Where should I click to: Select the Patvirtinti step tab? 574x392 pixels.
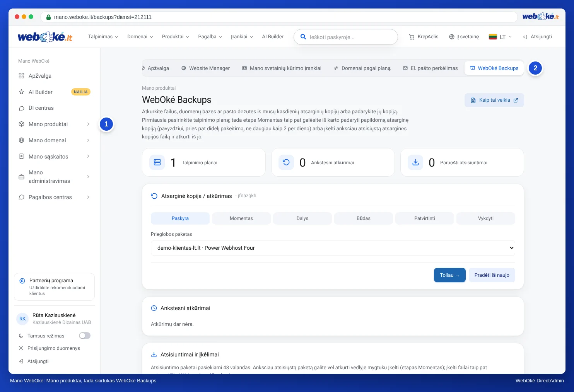[425, 218]
